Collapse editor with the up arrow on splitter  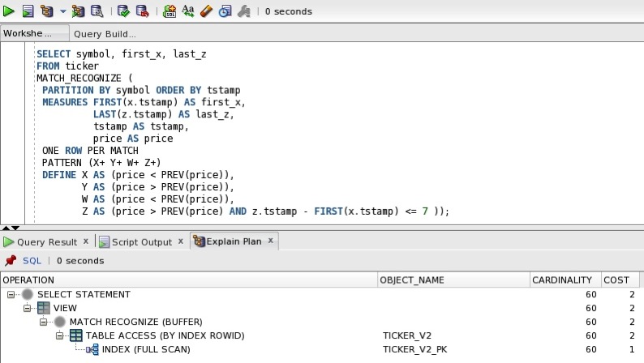click(x=6, y=228)
